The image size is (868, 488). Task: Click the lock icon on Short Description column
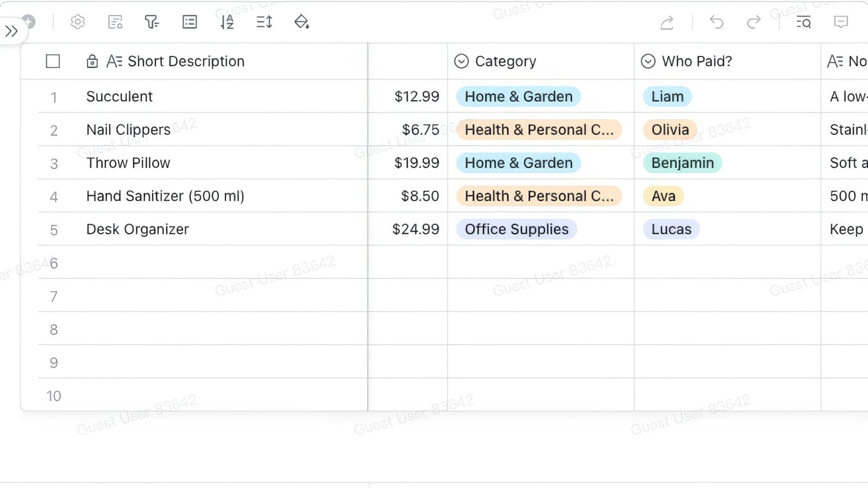[x=92, y=61]
